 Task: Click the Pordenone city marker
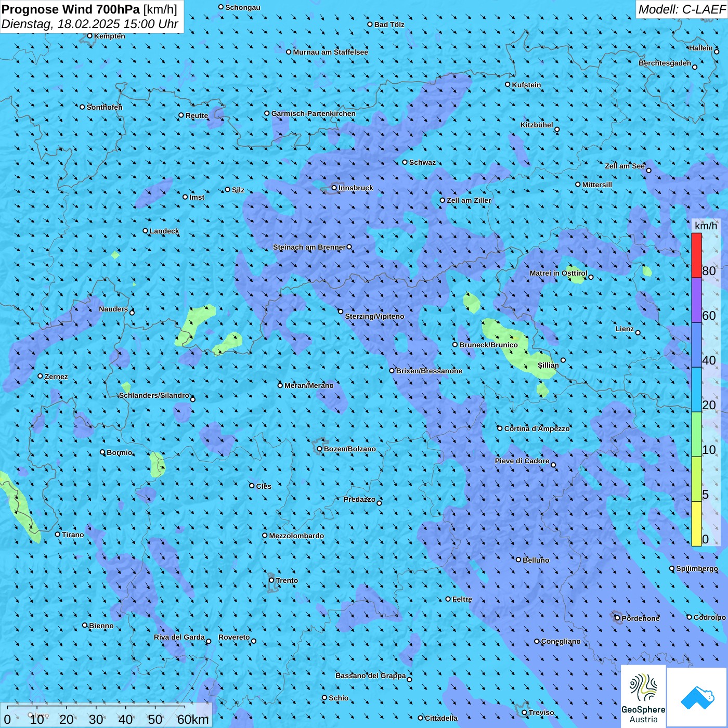[617, 618]
